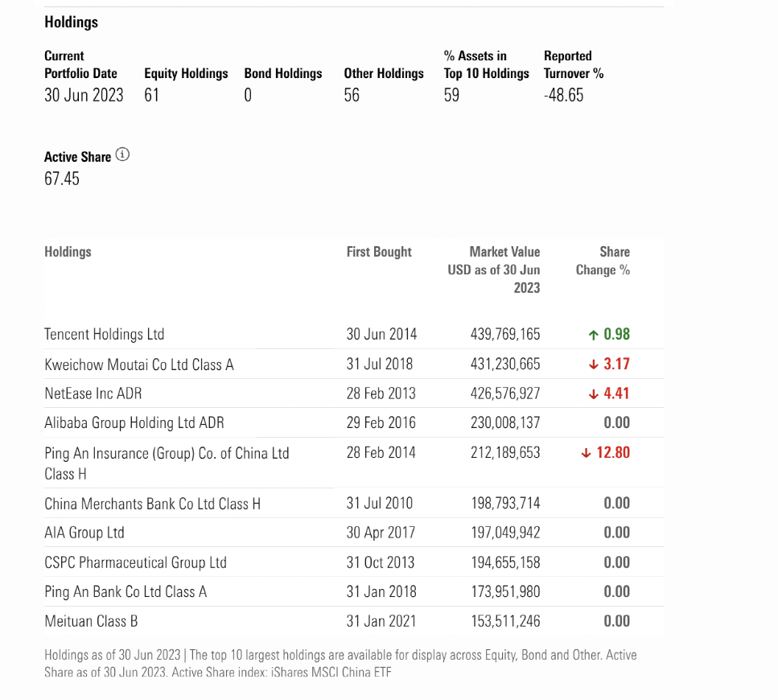Open Kweichow Moutai Co Ltd Class A
778x700 pixels.
tap(139, 364)
